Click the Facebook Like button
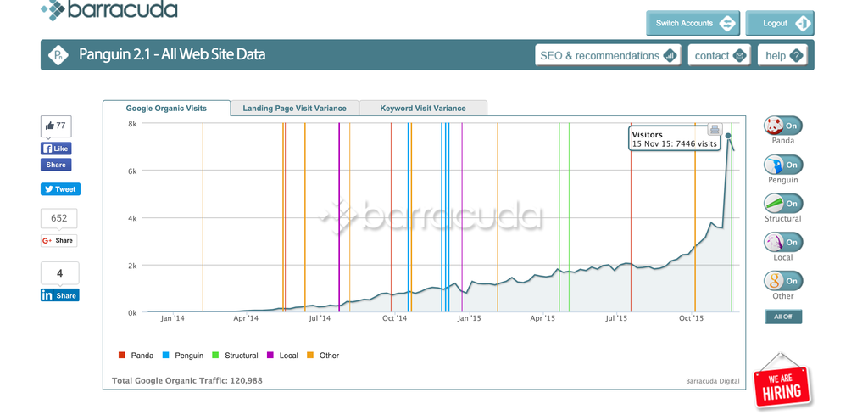Image resolution: width=868 pixels, height=415 pixels. coord(56,149)
